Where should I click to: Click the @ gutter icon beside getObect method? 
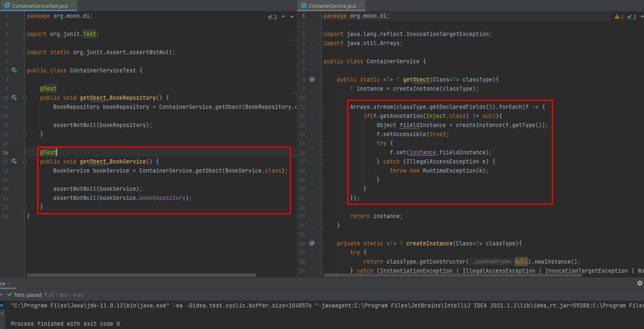(312, 79)
